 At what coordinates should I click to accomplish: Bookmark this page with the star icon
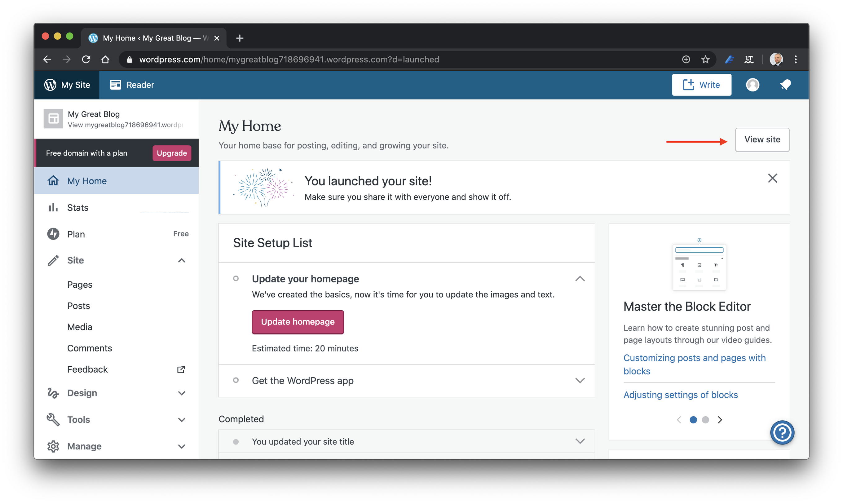[x=705, y=60]
